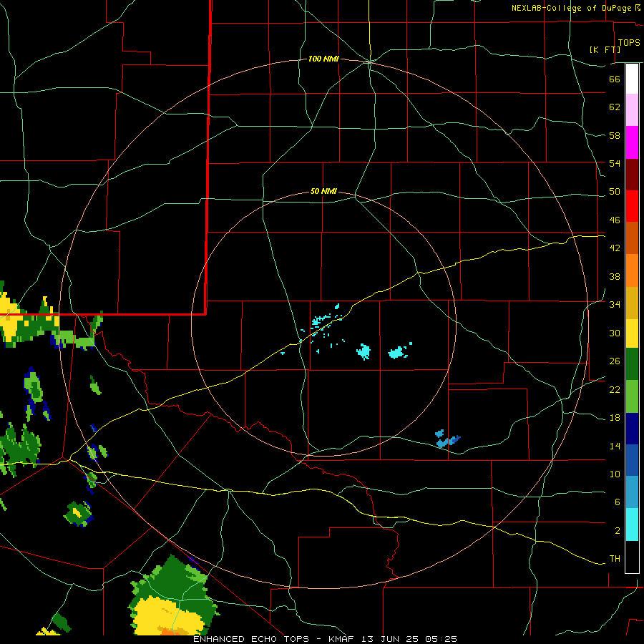
Task: Click the TOPS legend title
Action: [629, 42]
